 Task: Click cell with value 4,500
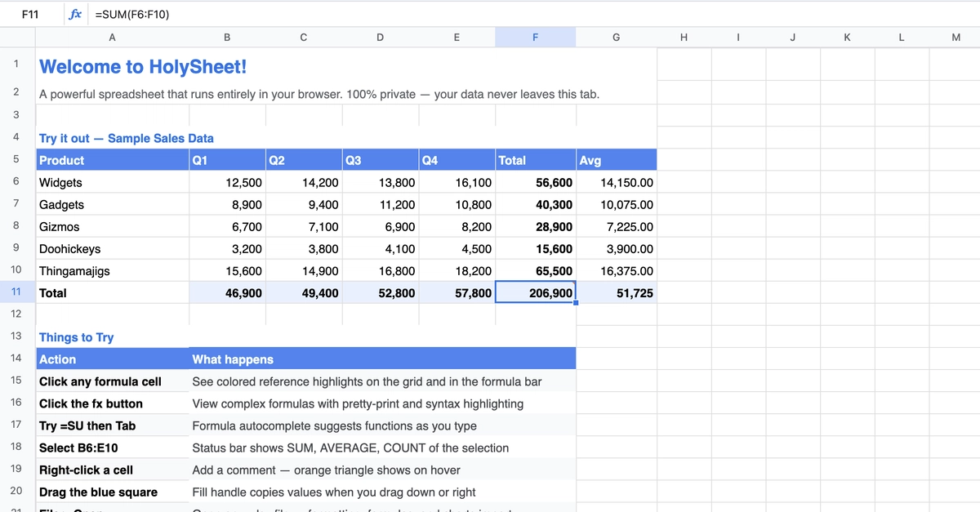[457, 248]
